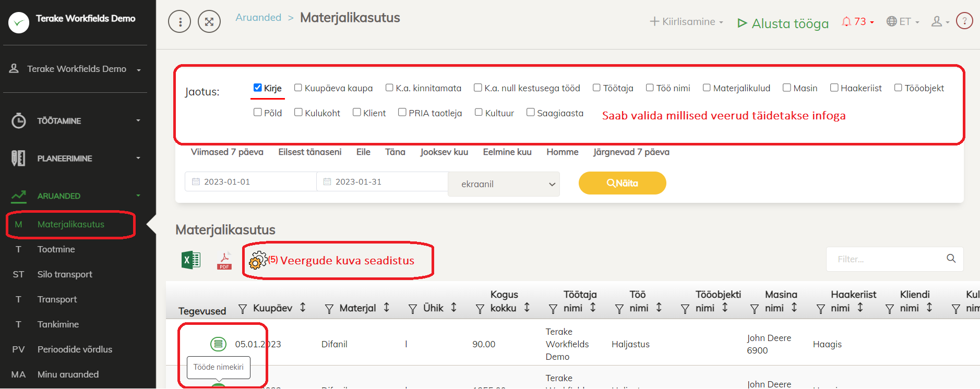
Task: Click the Filter search input field
Action: [x=888, y=259]
